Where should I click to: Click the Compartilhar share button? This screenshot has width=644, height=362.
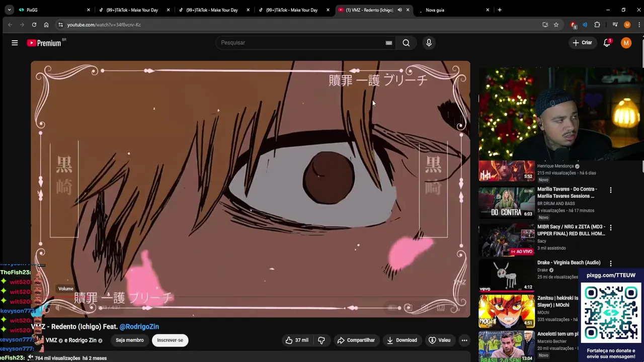(356, 340)
